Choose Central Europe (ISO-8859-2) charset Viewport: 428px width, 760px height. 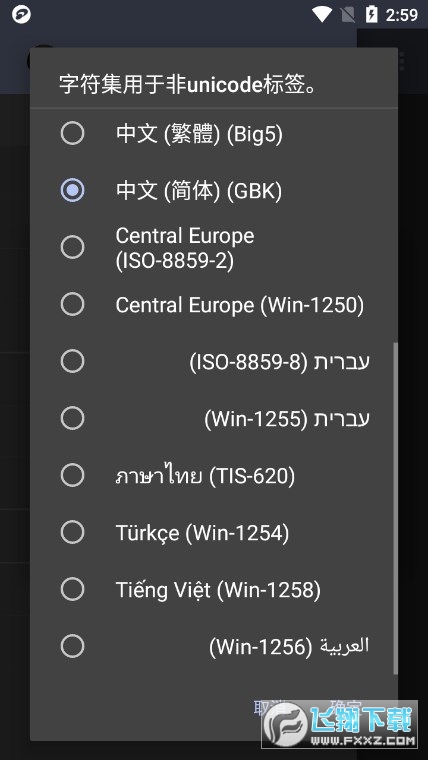coord(214,248)
